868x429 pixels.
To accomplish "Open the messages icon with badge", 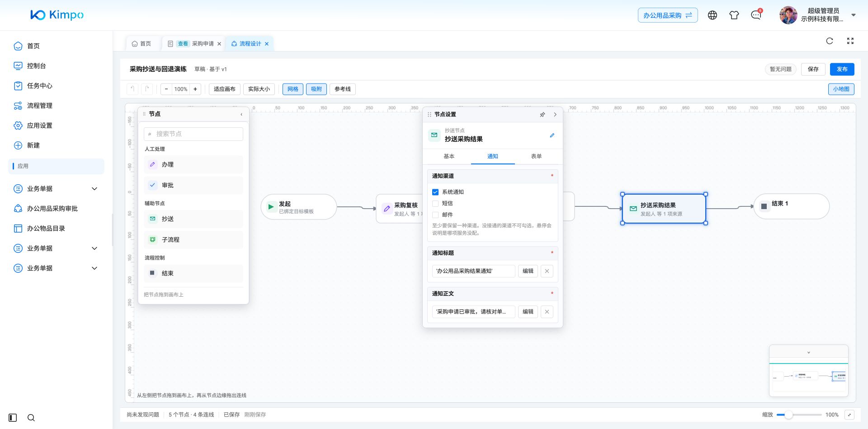I will (x=756, y=15).
